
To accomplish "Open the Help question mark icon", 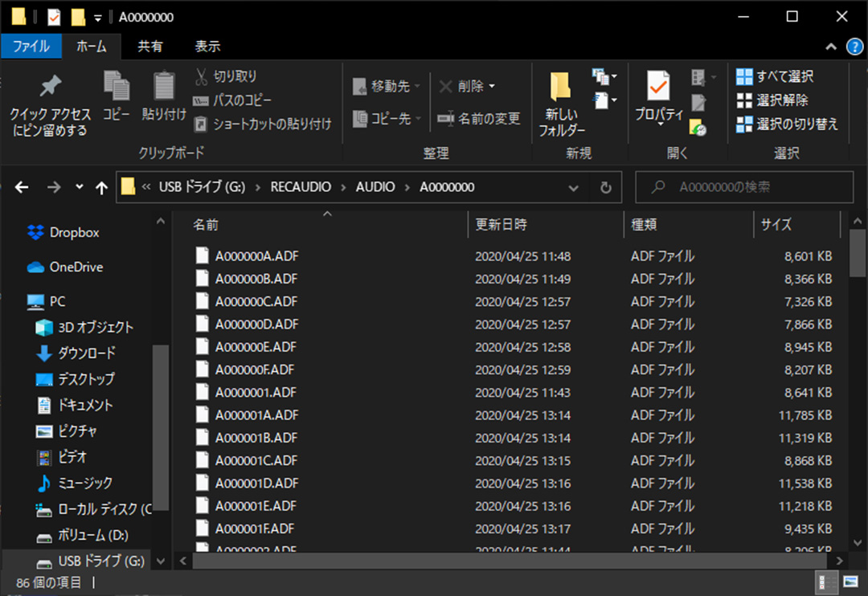I will [854, 47].
